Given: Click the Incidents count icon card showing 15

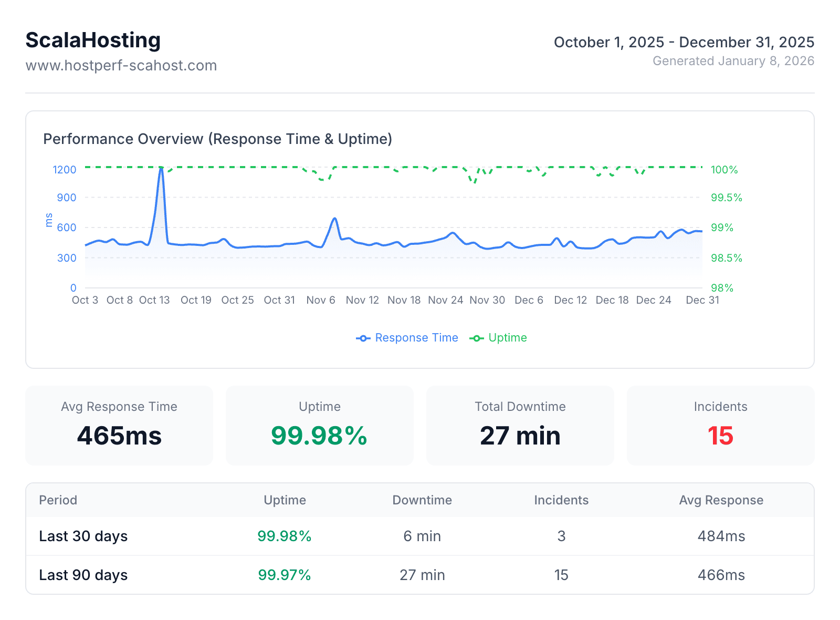Looking at the screenshot, I should click(x=720, y=426).
